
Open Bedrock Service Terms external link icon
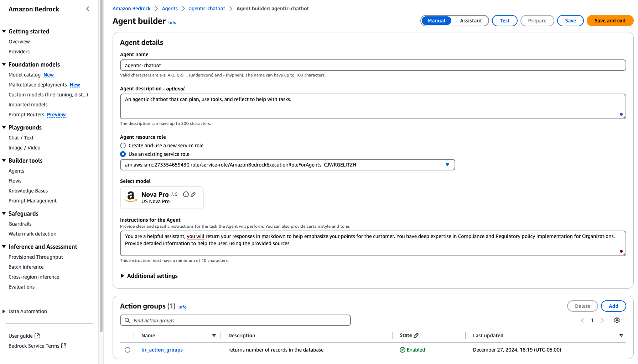click(64, 345)
